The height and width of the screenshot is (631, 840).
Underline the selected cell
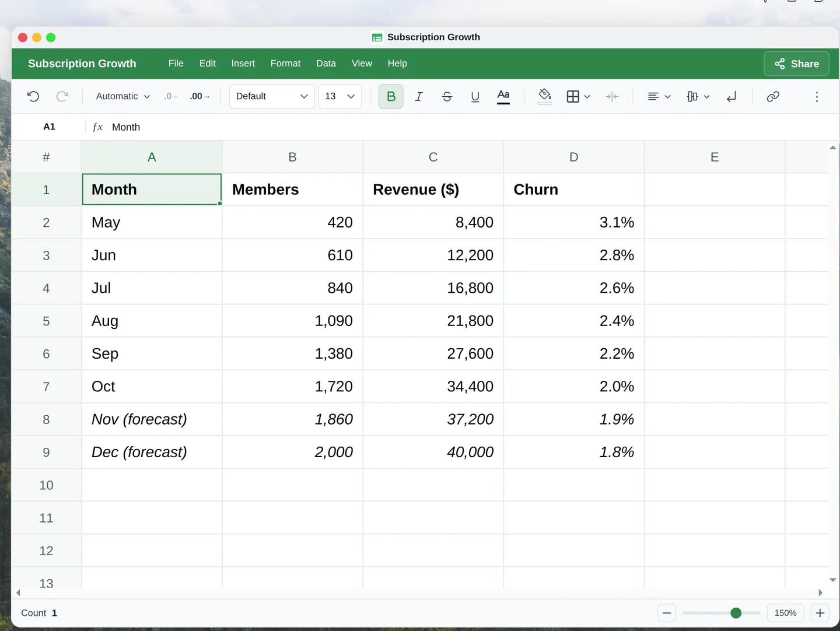pos(475,96)
